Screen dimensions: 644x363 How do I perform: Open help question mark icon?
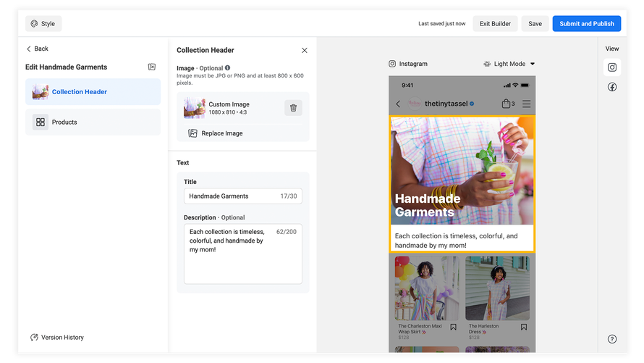coord(612,339)
